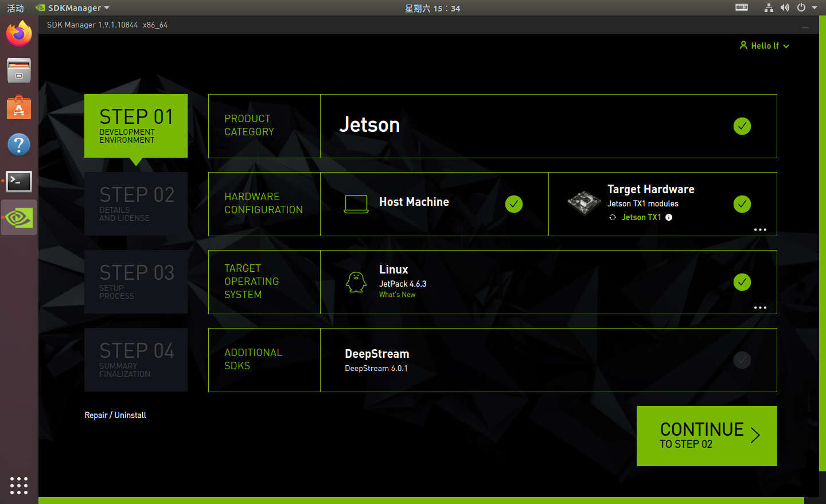The width and height of the screenshot is (826, 504).
Task: Click the Linux penguin icon
Action: 356,282
